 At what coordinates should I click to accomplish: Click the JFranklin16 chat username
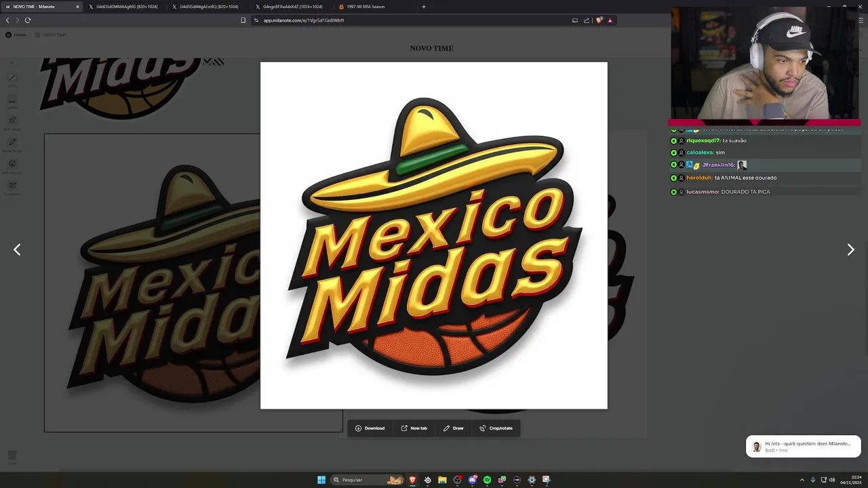tap(718, 165)
